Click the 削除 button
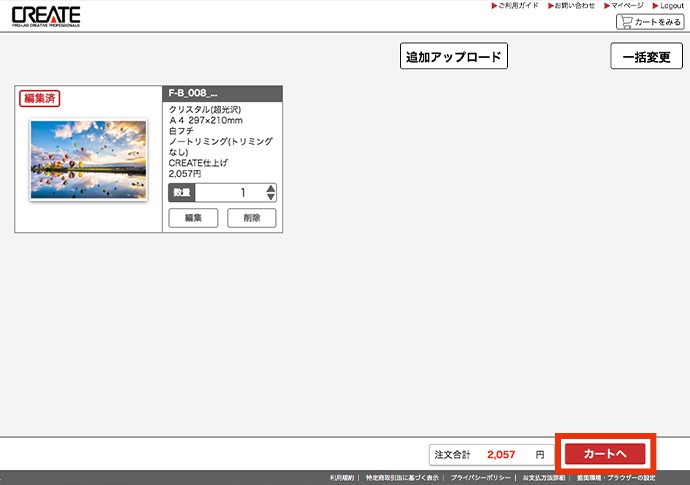Viewport: 690px width, 485px height. pyautogui.click(x=252, y=218)
